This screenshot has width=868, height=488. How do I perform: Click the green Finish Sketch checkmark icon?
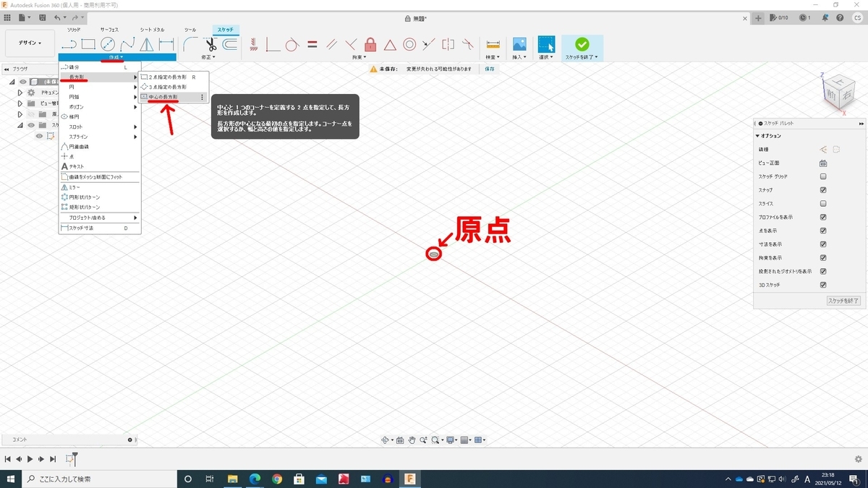click(581, 43)
